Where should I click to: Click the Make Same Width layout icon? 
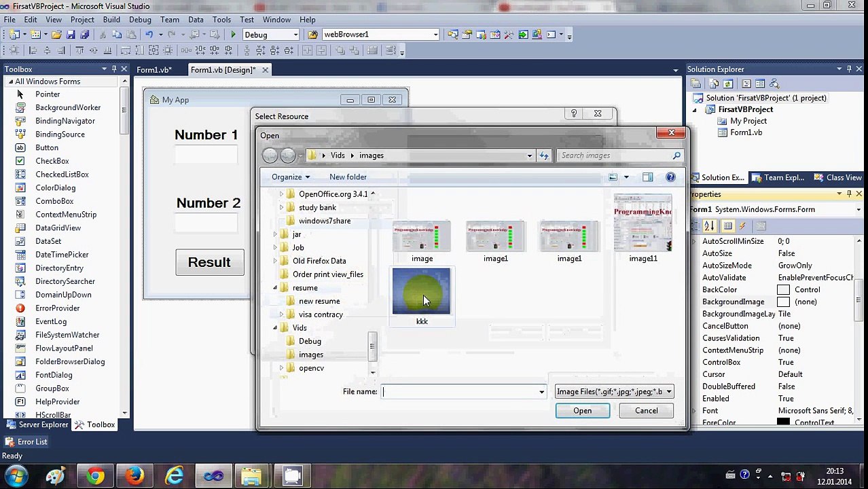pos(126,51)
